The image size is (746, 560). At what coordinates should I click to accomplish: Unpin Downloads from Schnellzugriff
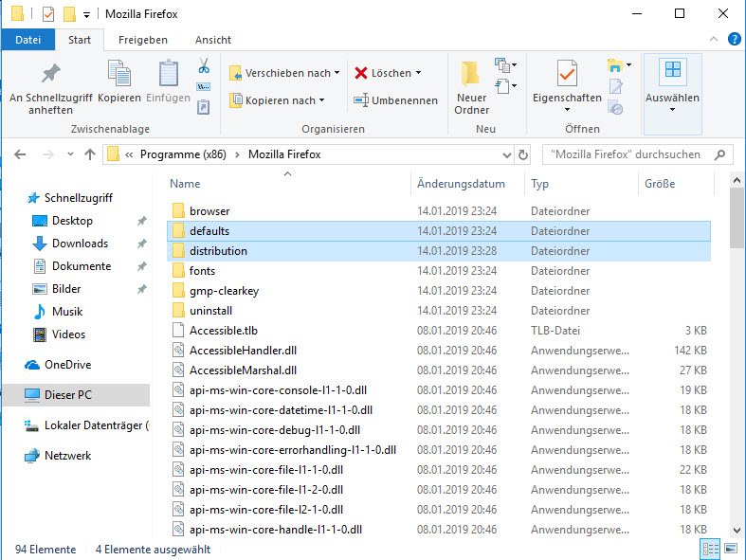click(142, 244)
